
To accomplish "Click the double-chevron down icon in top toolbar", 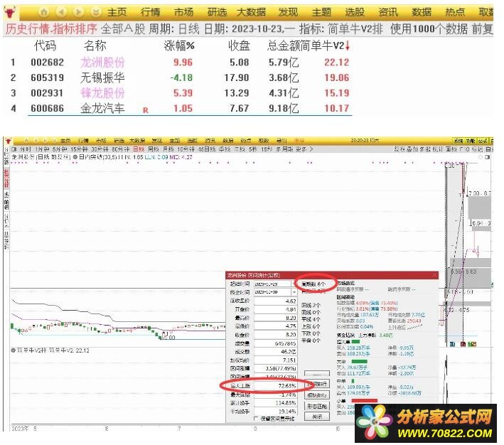I will coord(95,12).
